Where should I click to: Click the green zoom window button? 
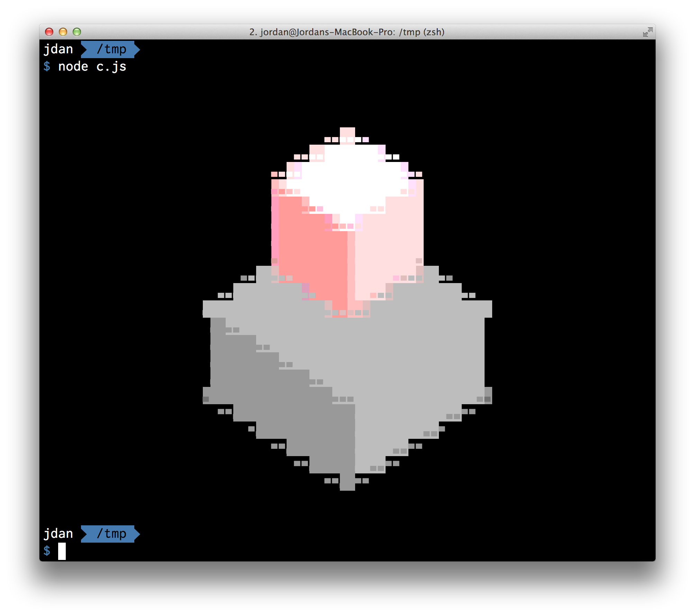pyautogui.click(x=77, y=32)
